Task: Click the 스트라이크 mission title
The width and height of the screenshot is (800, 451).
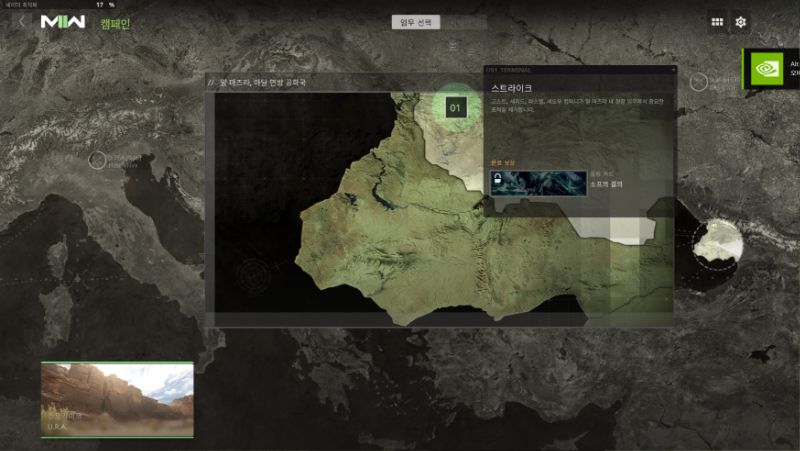Action: [512, 89]
